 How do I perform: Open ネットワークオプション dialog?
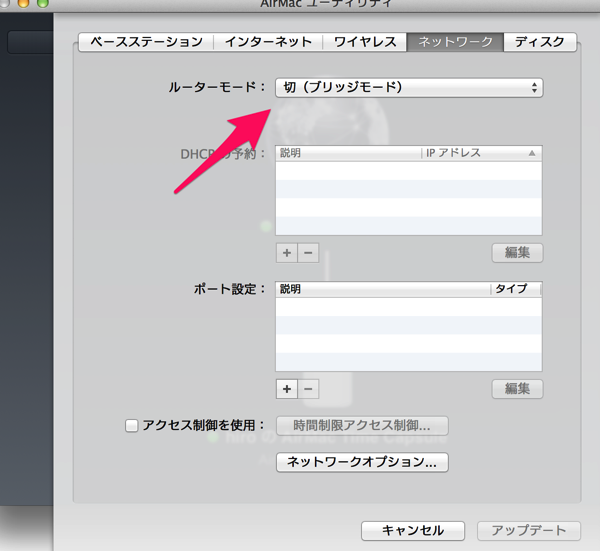(x=361, y=462)
